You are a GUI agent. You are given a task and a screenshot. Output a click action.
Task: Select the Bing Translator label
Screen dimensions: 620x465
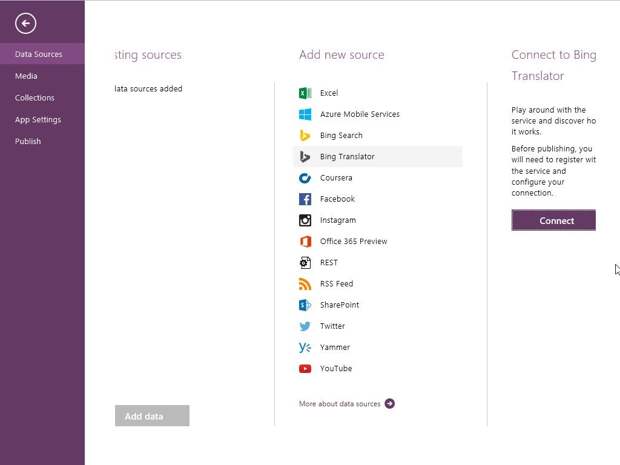click(347, 157)
